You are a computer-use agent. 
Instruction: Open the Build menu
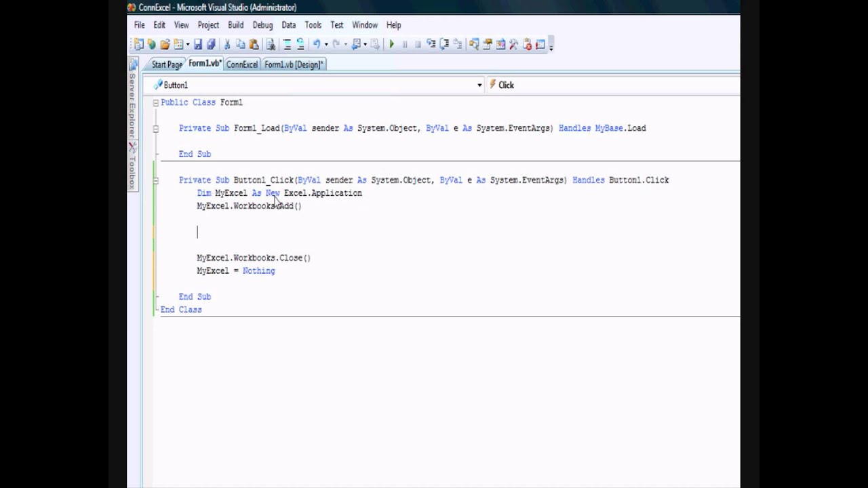click(x=235, y=25)
